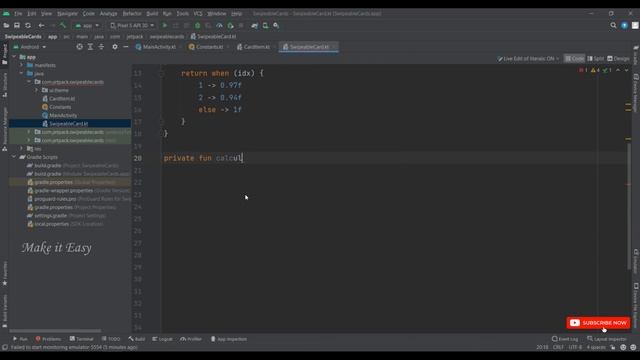Click the Open file toolbar icon
This screenshot has height=360, width=640.
(6, 25)
